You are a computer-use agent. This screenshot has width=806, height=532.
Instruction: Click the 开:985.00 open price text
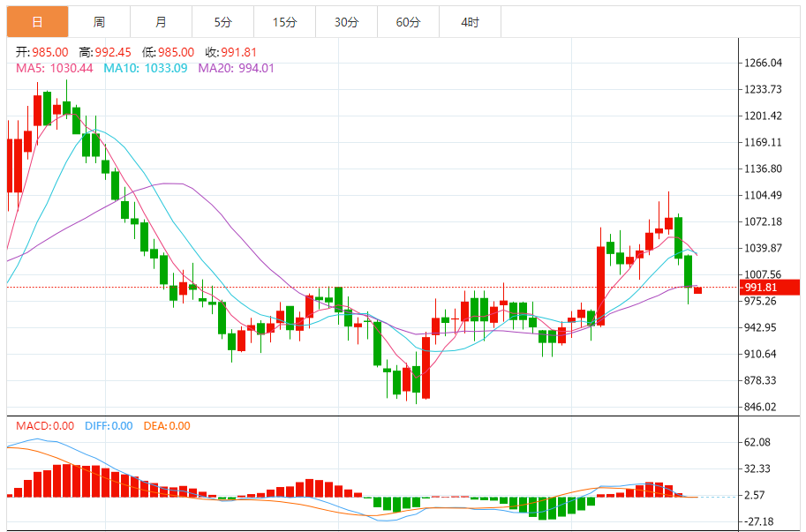pyautogui.click(x=42, y=52)
